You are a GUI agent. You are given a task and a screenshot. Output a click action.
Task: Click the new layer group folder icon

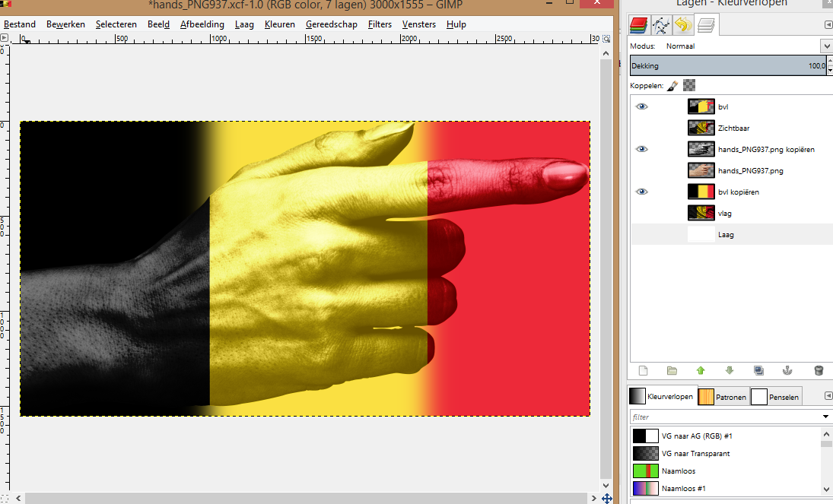point(672,371)
